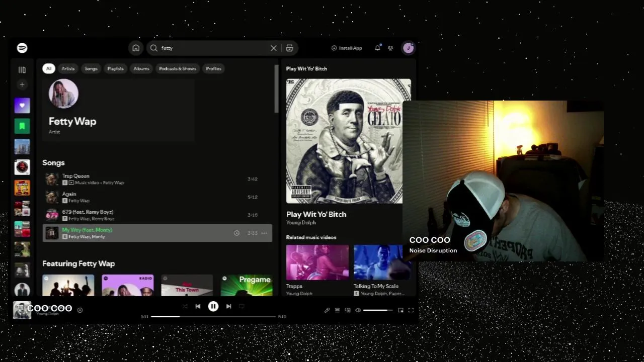Image resolution: width=644 pixels, height=362 pixels.
Task: Toggle repeat in the player bar
Action: pyautogui.click(x=242, y=306)
